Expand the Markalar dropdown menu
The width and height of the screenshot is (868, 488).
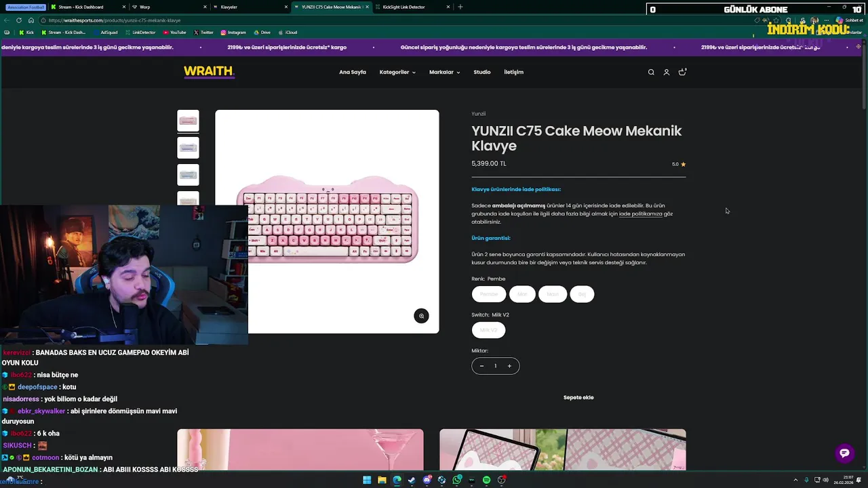click(444, 72)
